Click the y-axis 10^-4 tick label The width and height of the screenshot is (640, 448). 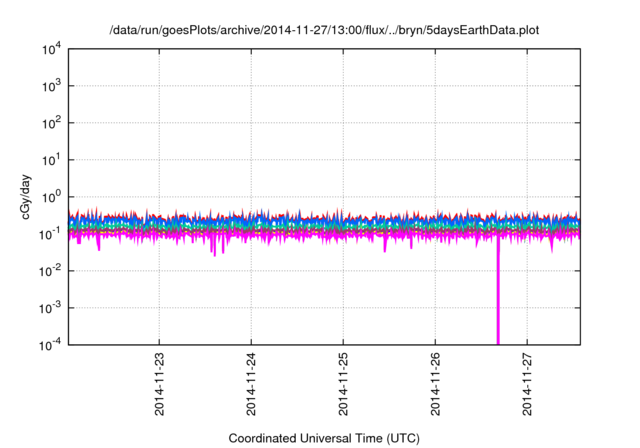pos(50,345)
